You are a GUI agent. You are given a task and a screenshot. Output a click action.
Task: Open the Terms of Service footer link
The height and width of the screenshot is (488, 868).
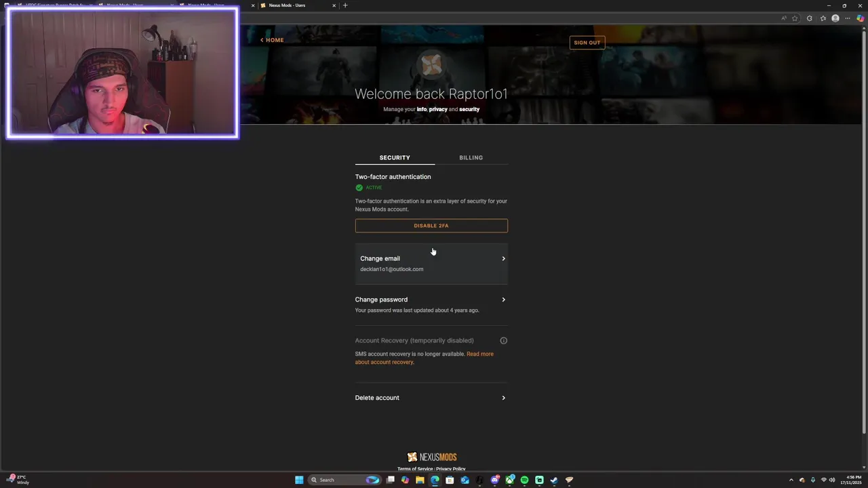[x=415, y=469]
